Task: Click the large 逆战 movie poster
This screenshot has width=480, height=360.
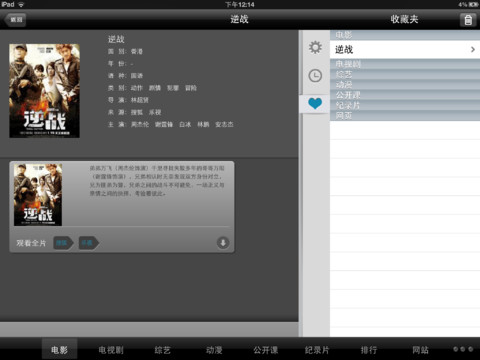Action: pos(44,91)
